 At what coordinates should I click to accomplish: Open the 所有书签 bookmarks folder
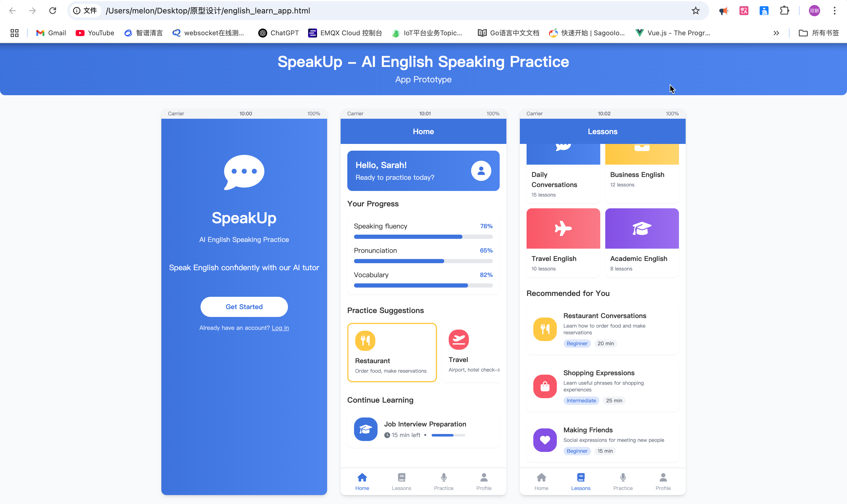click(819, 33)
